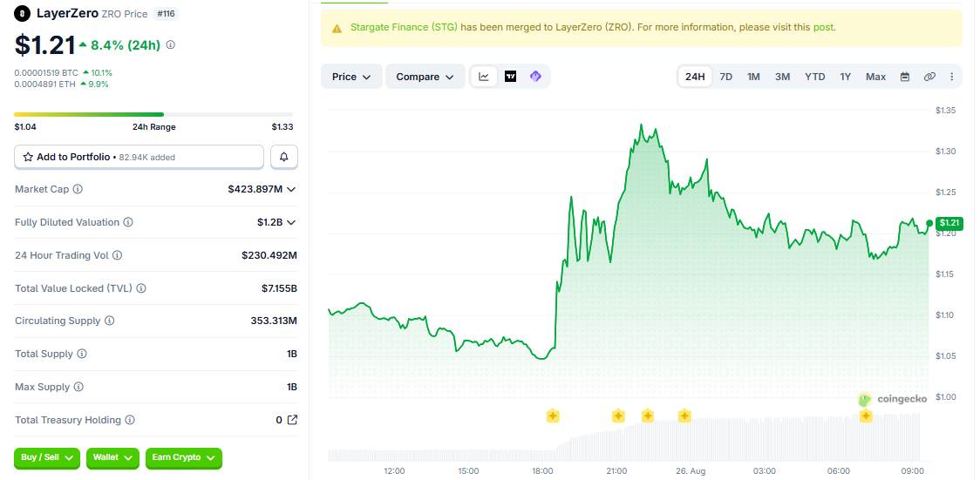The width and height of the screenshot is (980, 480).
Task: Click the $7.155B TVL value
Action: (279, 288)
